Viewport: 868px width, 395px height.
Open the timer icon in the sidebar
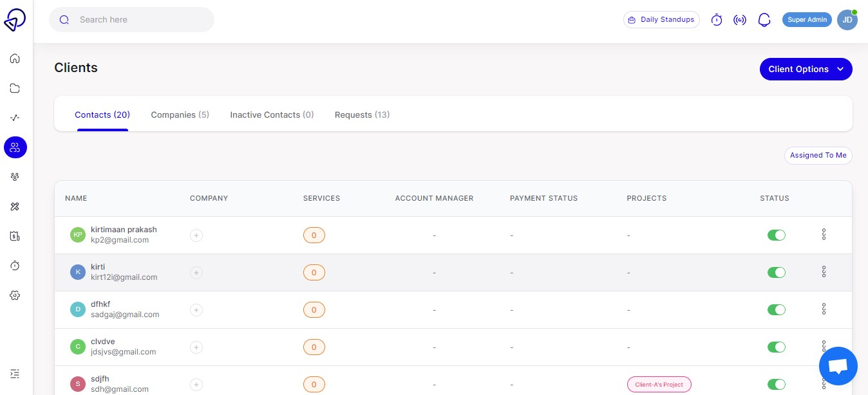pyautogui.click(x=15, y=266)
